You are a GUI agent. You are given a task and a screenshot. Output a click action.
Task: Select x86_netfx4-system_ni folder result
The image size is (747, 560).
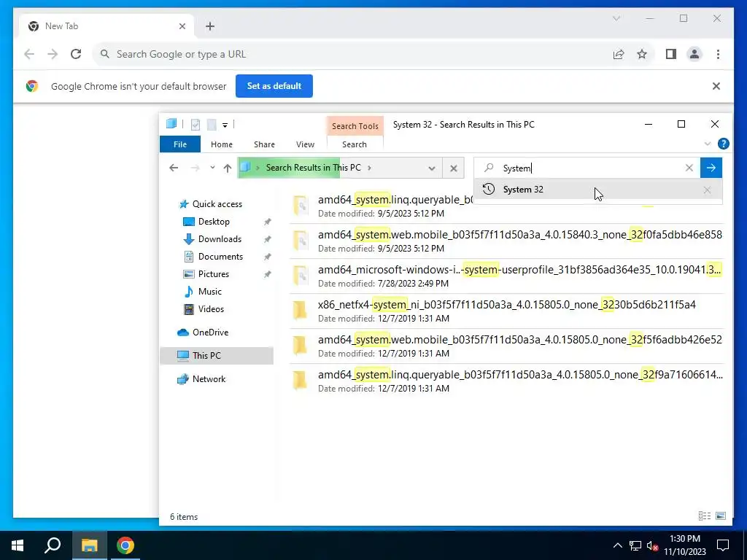click(x=507, y=311)
